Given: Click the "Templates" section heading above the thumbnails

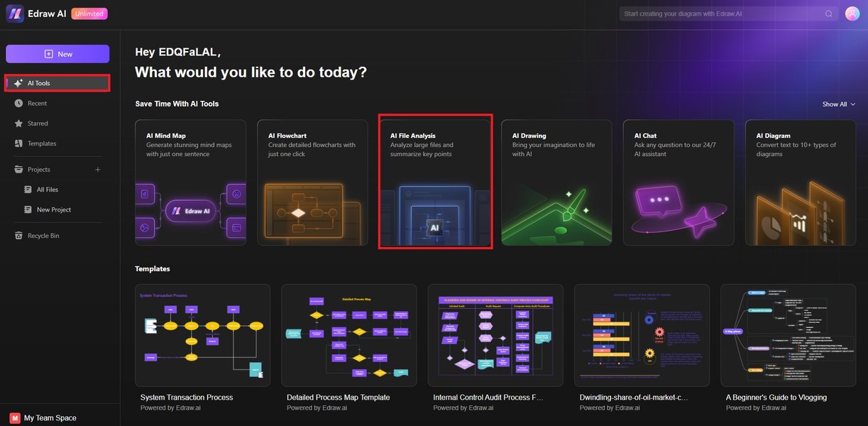Looking at the screenshot, I should pyautogui.click(x=153, y=269).
